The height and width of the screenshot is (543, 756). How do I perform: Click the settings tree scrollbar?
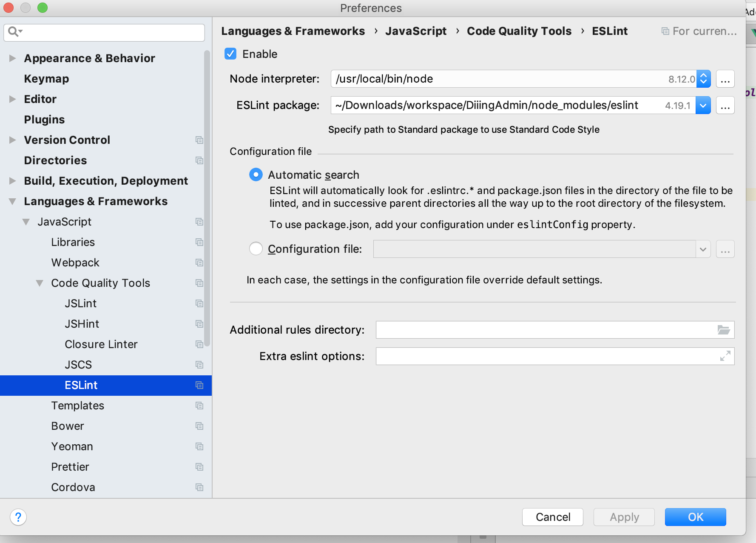coord(207,198)
